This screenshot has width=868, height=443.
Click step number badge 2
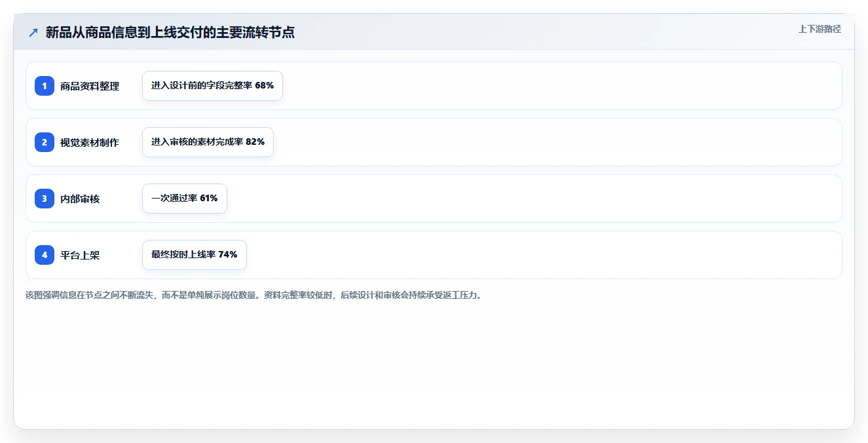45,142
